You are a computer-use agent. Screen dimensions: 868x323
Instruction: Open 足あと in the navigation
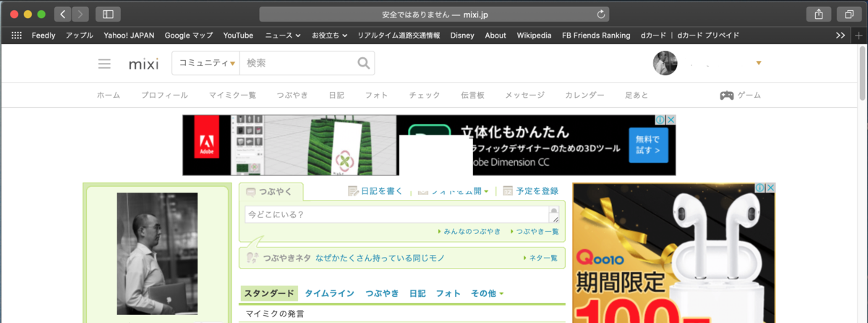(637, 95)
